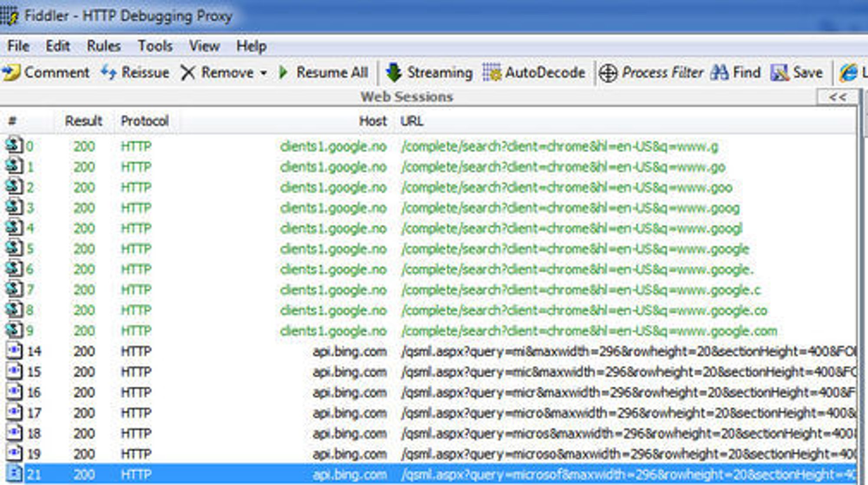The width and height of the screenshot is (868, 485).
Task: Click the Reissue arrows icon
Action: coord(108,73)
